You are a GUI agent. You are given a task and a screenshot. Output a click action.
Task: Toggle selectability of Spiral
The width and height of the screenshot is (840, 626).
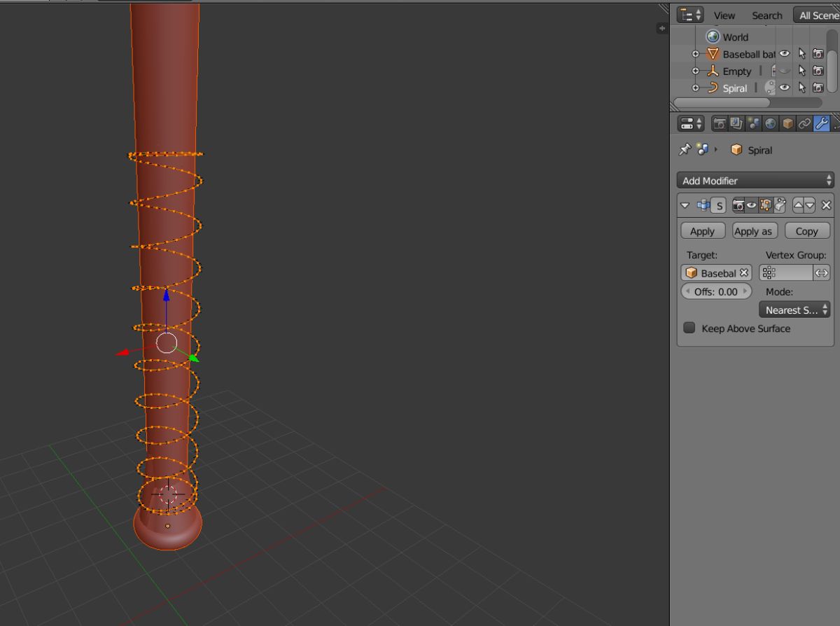[x=801, y=88]
